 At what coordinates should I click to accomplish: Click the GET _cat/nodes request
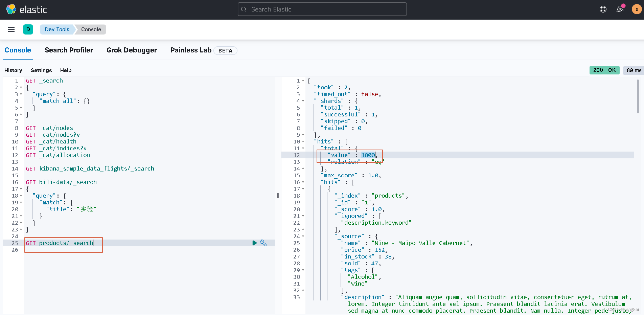[49, 128]
